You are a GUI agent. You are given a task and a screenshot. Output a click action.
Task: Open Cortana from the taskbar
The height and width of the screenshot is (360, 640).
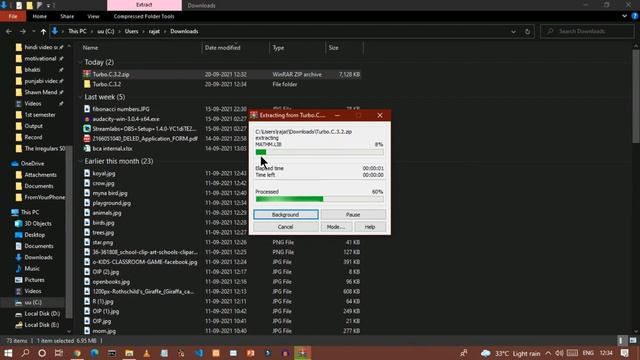pos(42,353)
